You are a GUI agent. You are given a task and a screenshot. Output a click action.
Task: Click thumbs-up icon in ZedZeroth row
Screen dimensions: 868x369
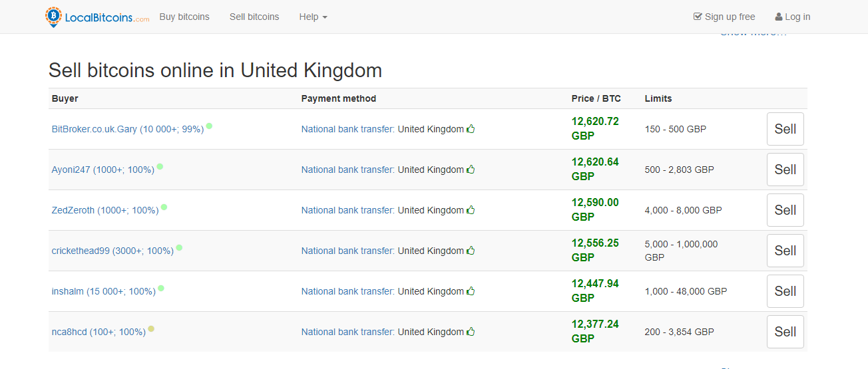click(471, 210)
